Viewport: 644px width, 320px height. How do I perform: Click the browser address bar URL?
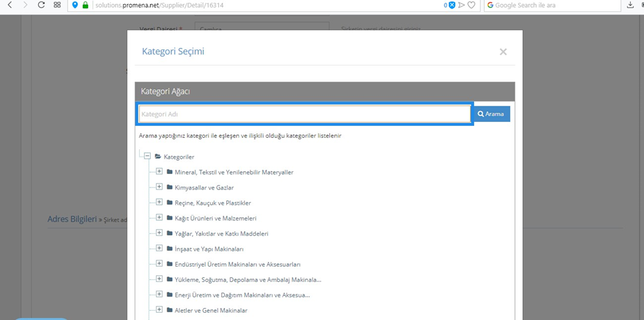[x=159, y=5]
